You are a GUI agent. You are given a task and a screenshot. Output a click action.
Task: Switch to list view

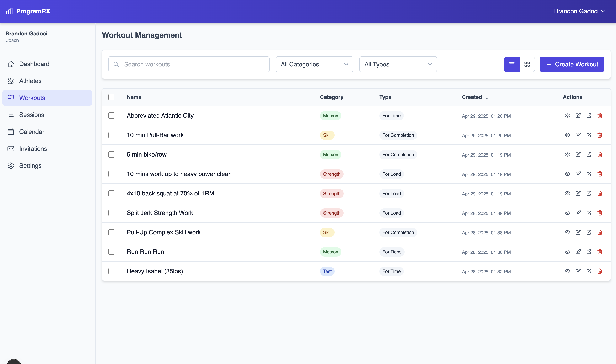click(x=512, y=64)
